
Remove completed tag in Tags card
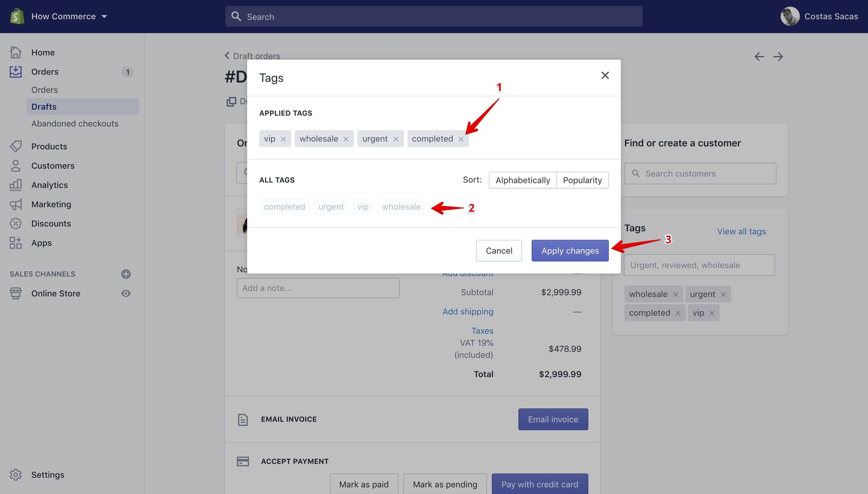pos(678,313)
